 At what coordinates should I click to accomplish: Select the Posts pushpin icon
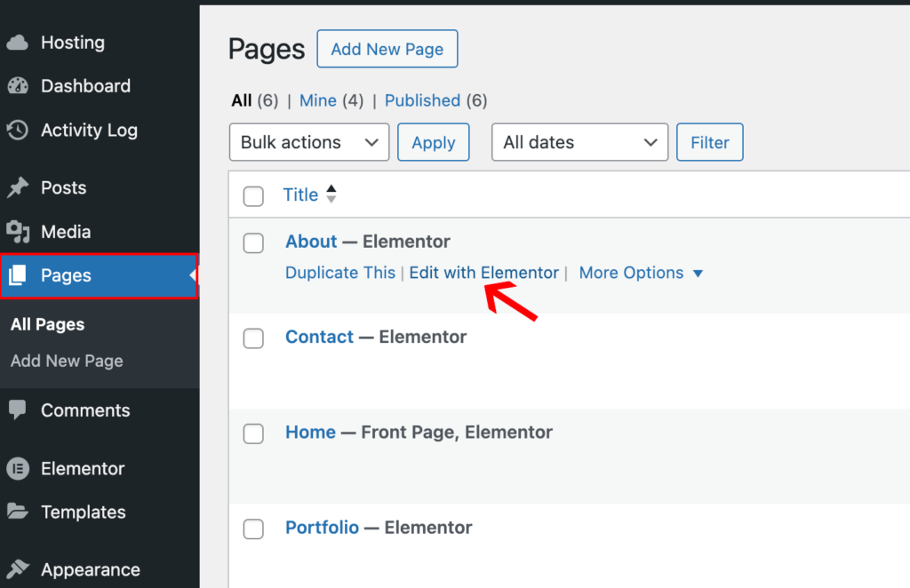click(18, 187)
